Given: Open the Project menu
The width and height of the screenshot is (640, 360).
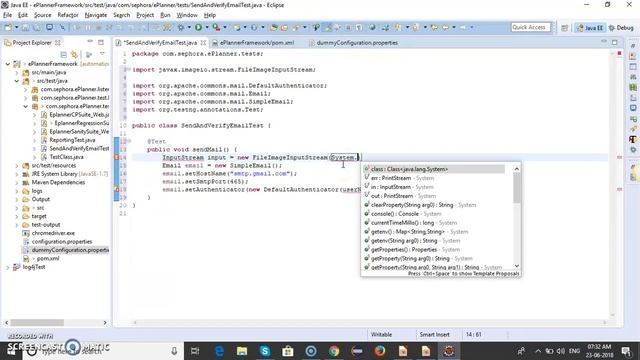Looking at the screenshot, I should point(145,15).
